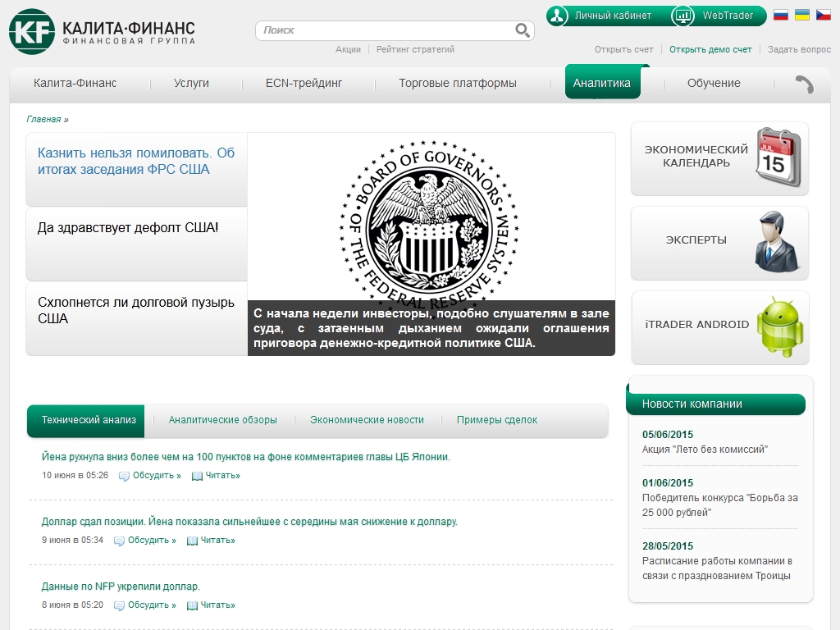
Task: Select the Russian flag language icon
Action: click(781, 15)
